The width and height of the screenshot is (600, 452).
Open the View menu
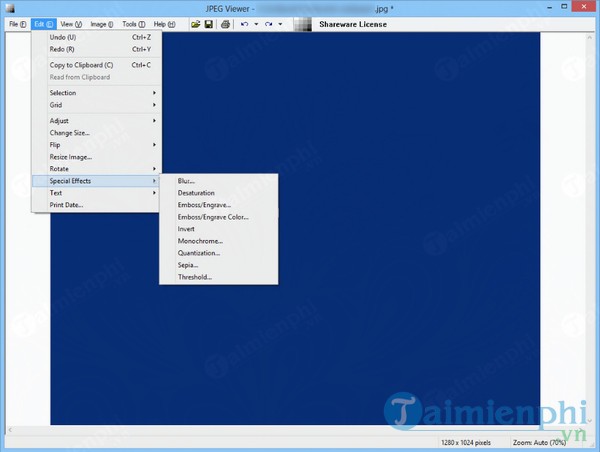[71, 24]
